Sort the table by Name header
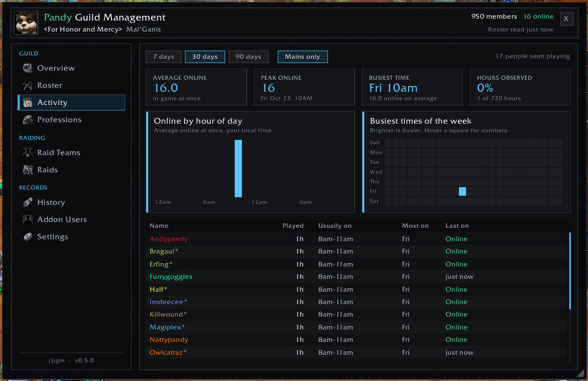The width and height of the screenshot is (588, 381). (x=159, y=226)
